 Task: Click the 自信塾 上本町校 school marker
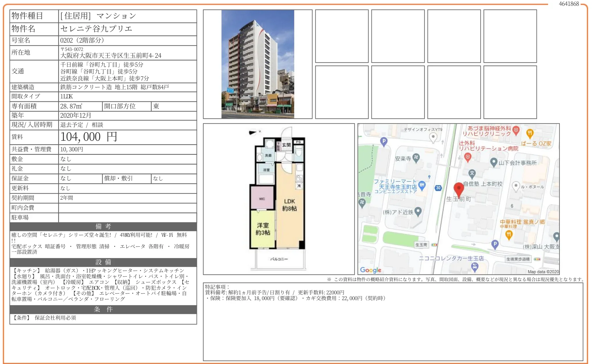[x=472, y=174]
